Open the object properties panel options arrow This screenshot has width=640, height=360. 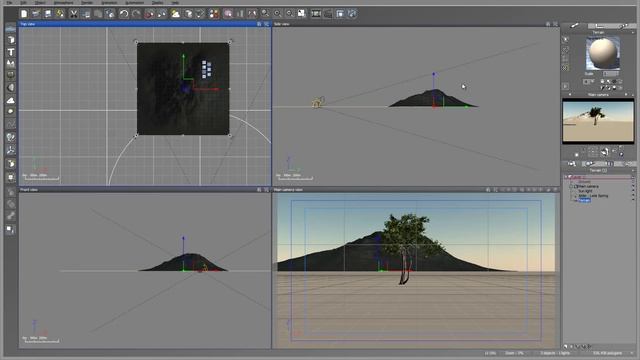[633, 32]
